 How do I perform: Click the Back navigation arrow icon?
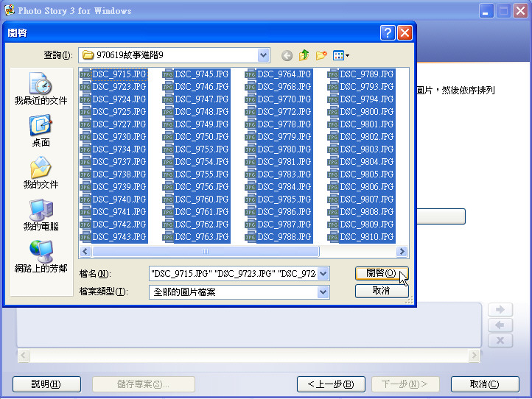[287, 55]
